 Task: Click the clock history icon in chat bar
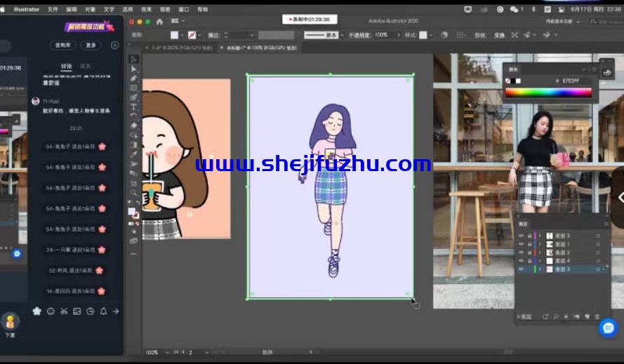tap(91, 311)
